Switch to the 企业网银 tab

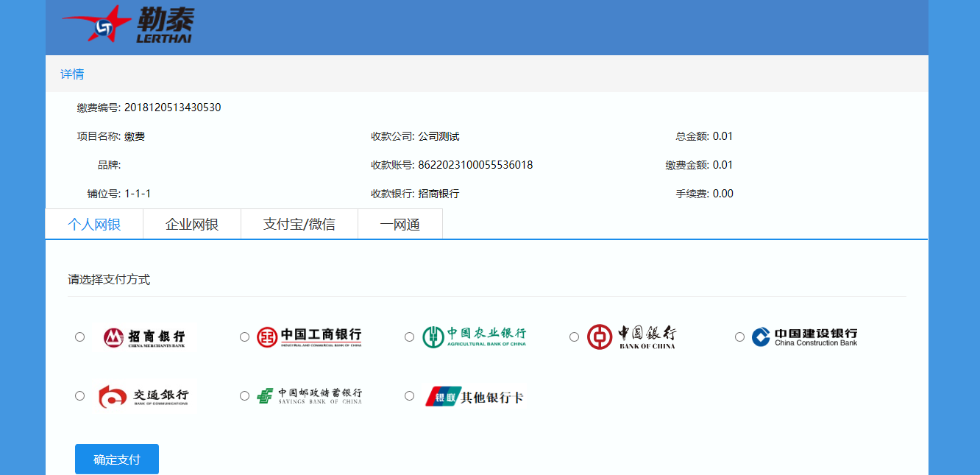pos(192,225)
